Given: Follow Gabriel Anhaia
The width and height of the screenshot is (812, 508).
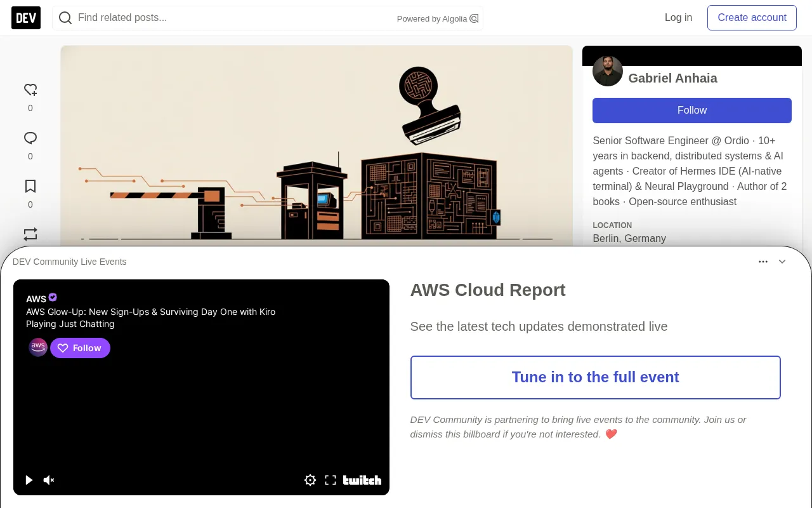Looking at the screenshot, I should 692,110.
